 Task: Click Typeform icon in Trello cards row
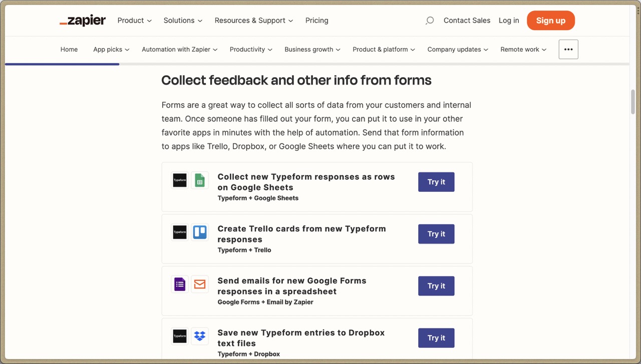[x=180, y=232]
